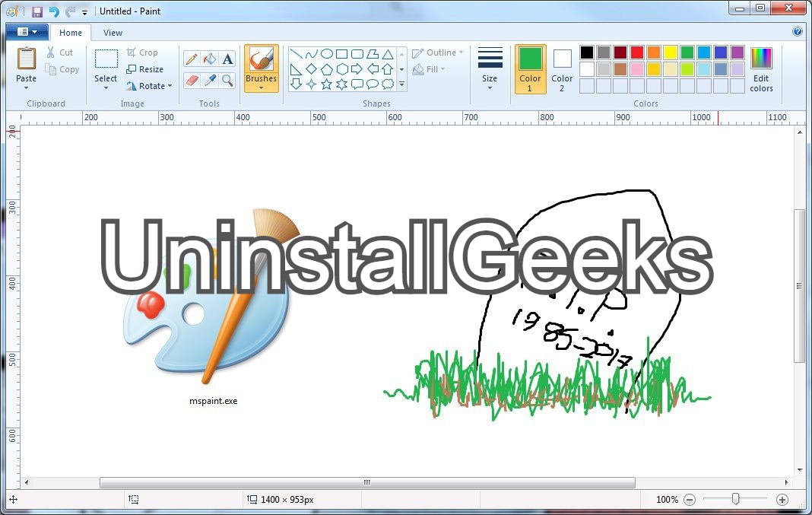Choose the Triangle shape

(388, 53)
